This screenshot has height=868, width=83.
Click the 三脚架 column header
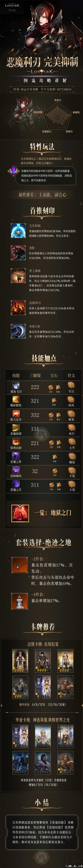tap(35, 375)
